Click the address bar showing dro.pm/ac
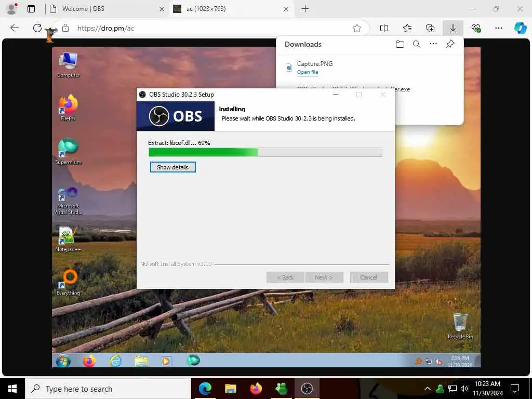532x399 pixels. (x=210, y=28)
